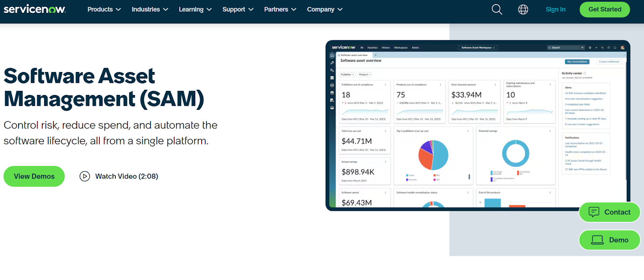The image size is (644, 280).
Task: Expand the Products navigation menu
Action: [104, 9]
